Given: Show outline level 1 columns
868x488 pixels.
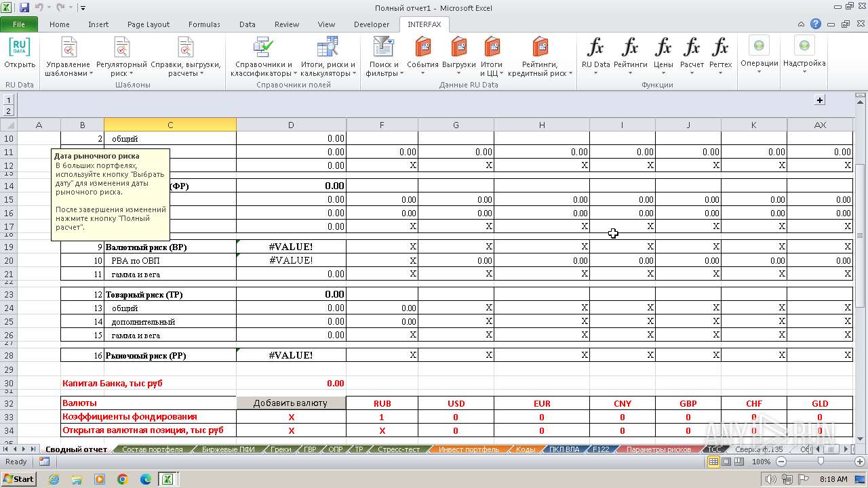Looking at the screenshot, I should click(9, 100).
